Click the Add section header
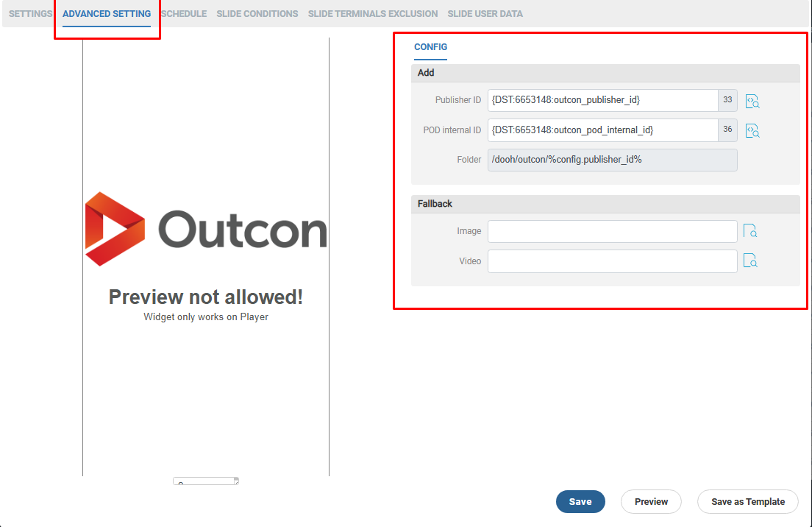The image size is (812, 527). pyautogui.click(x=605, y=73)
